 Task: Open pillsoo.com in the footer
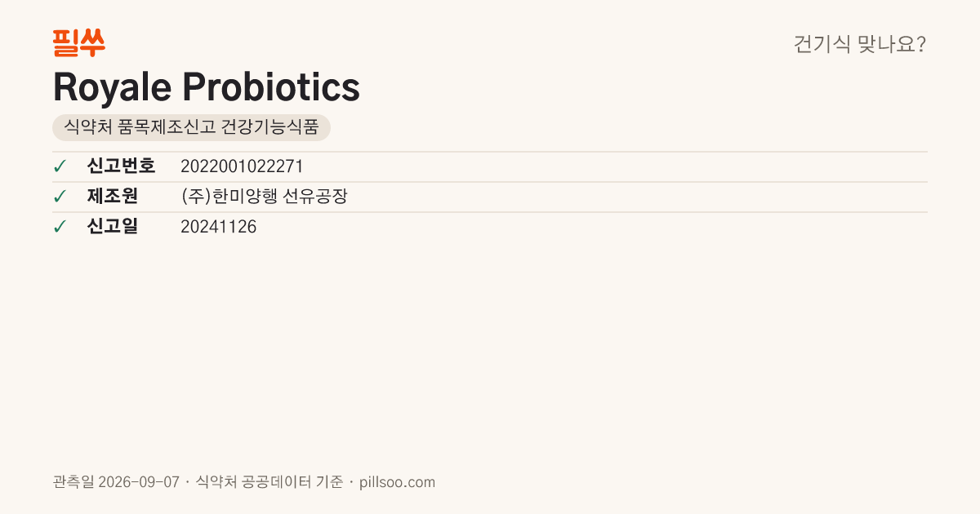click(397, 482)
